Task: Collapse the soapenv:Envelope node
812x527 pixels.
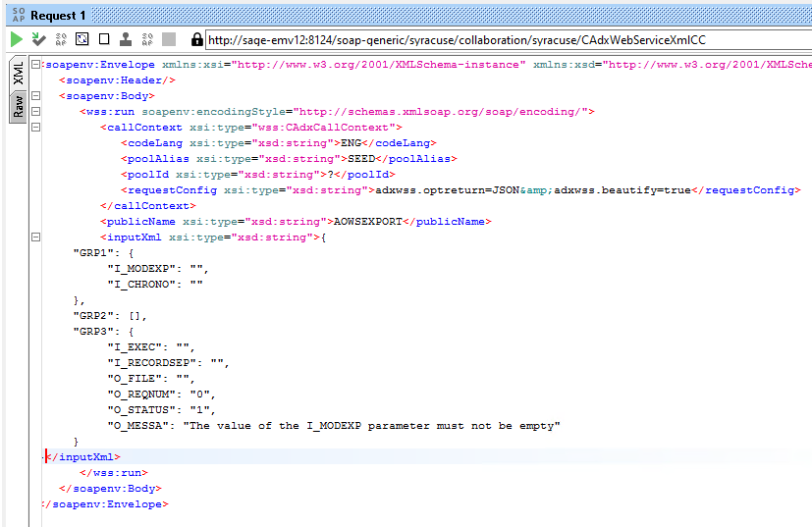Action: click(36, 65)
